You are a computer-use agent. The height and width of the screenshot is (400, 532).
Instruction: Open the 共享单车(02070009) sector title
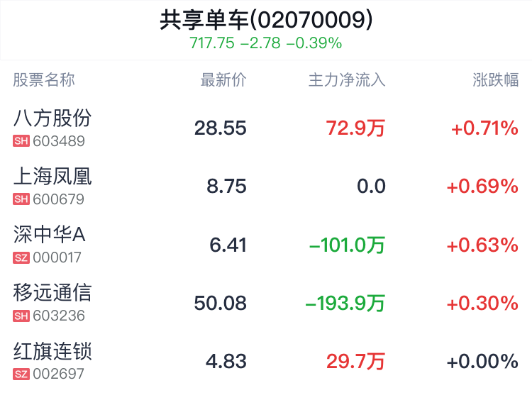pos(266,20)
